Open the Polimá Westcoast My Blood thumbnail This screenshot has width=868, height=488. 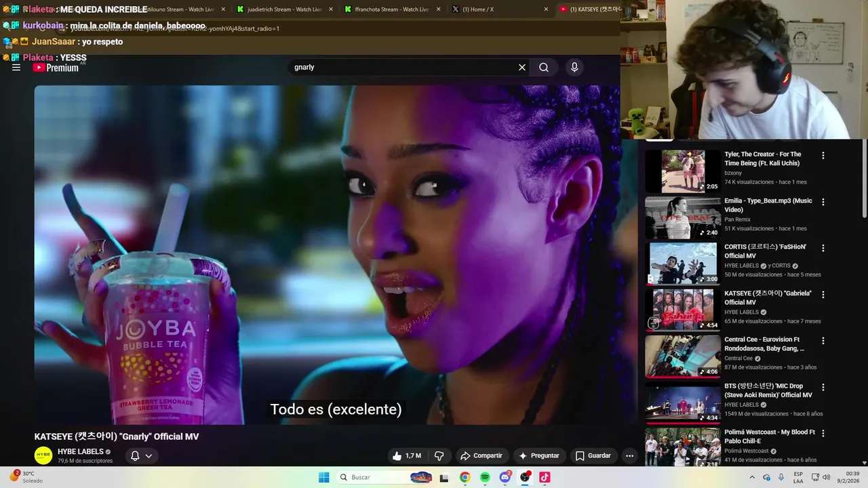tap(683, 447)
